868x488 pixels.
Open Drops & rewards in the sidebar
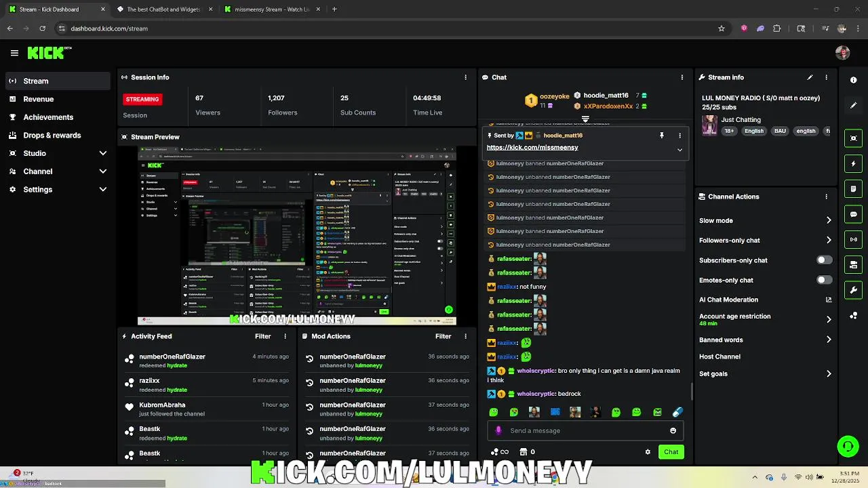(x=58, y=135)
